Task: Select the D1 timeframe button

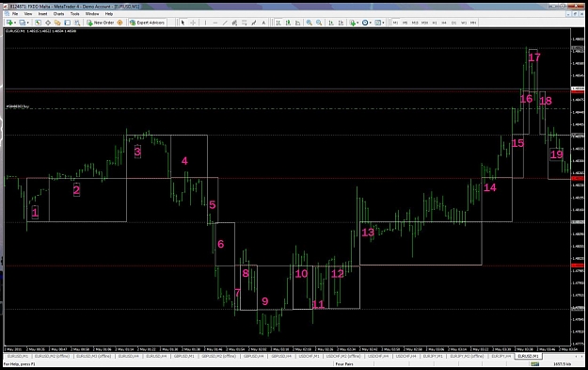Action: click(x=453, y=23)
